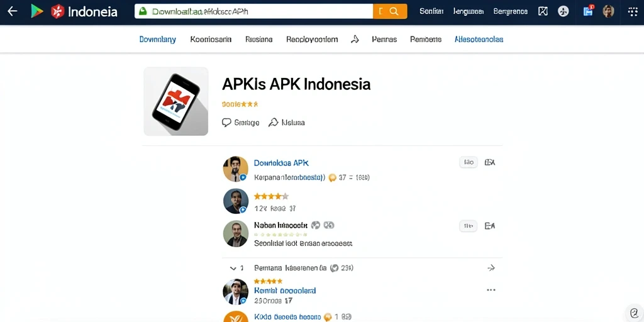644x322 pixels.
Task: Click the Neban Iniaooatk reviewer avatar
Action: (235, 234)
